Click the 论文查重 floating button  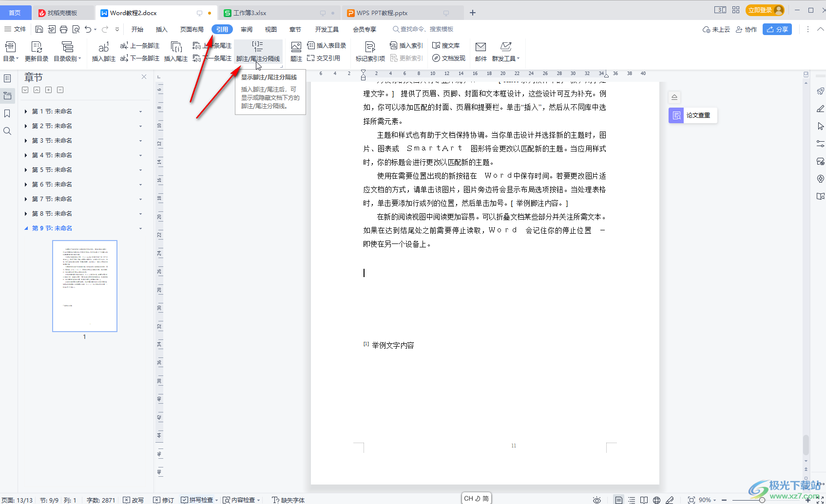point(692,115)
